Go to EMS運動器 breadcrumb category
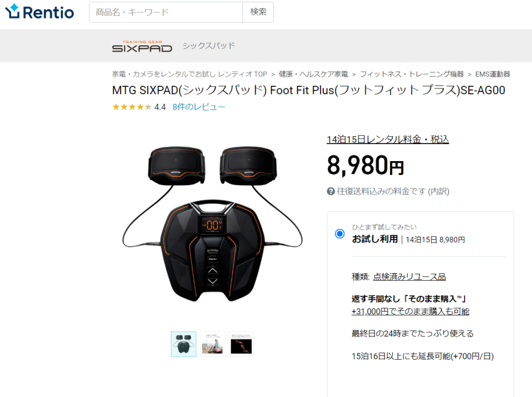Screen dimensions: 532x397 [493, 74]
